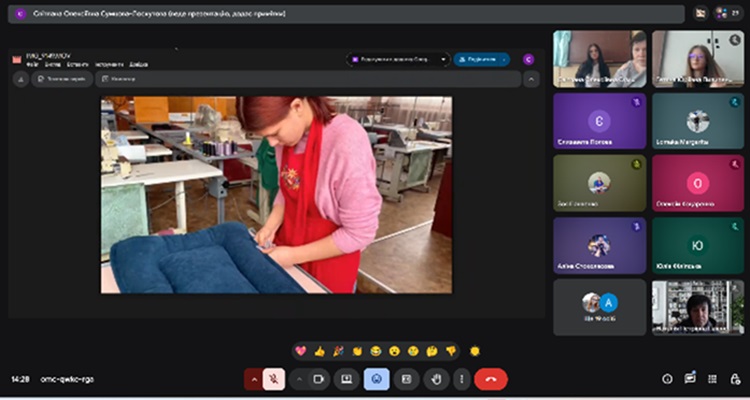Screen dimensions: 750x400
Task: Toggle the raise hand button
Action: (x=435, y=379)
